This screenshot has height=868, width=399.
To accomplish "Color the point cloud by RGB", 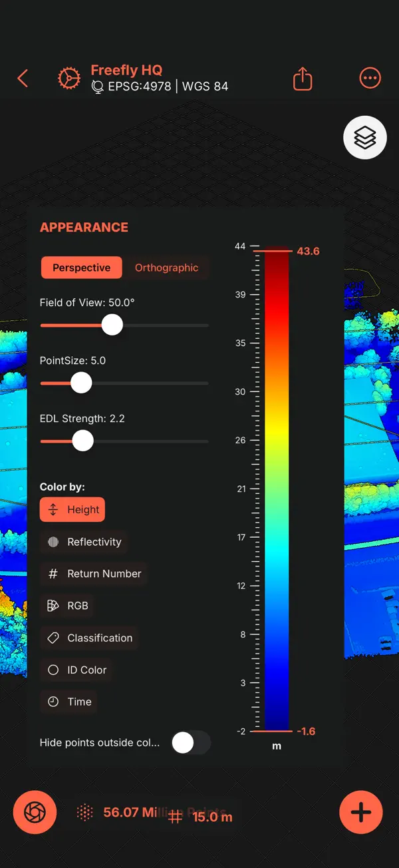I will (67, 606).
